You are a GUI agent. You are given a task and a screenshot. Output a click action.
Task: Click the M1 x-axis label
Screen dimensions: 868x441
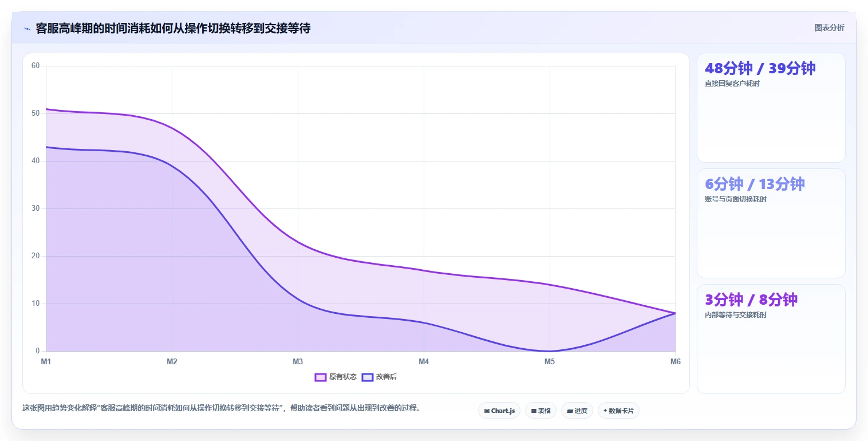[x=46, y=361]
